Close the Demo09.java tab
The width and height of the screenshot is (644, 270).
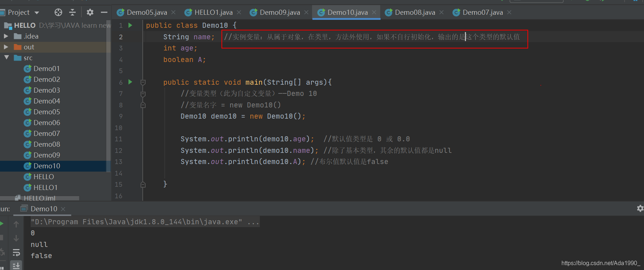click(306, 12)
